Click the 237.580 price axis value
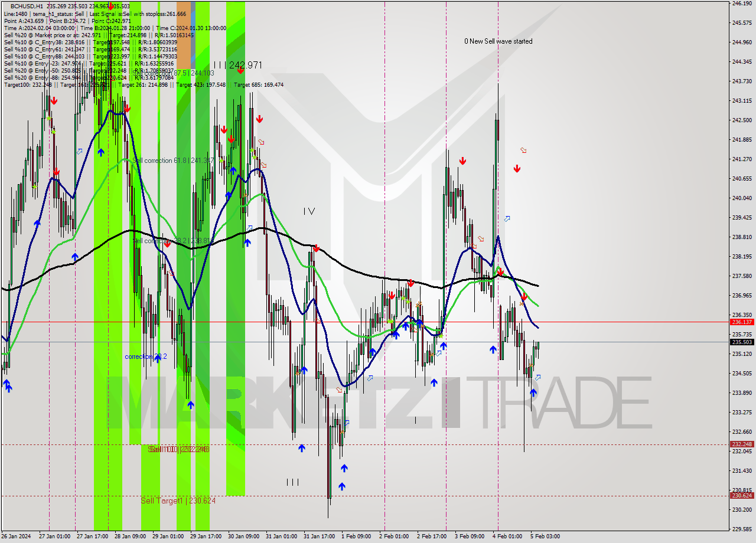 pos(741,276)
